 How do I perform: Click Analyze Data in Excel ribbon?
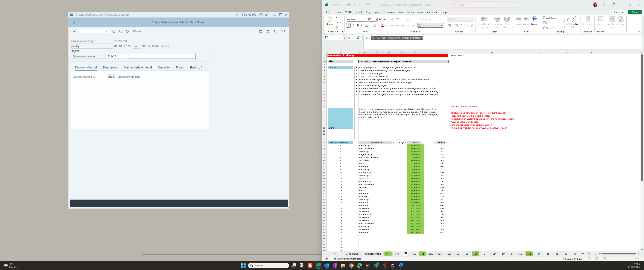(612, 22)
